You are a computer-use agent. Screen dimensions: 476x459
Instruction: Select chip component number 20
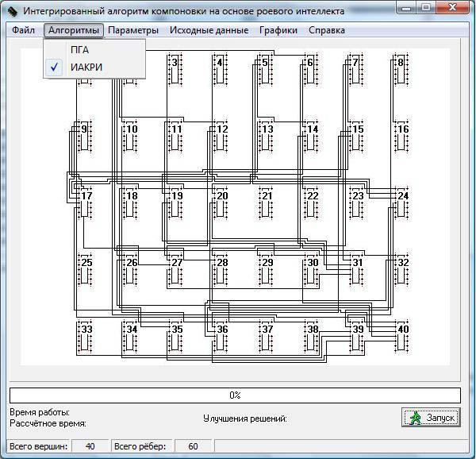(x=221, y=203)
